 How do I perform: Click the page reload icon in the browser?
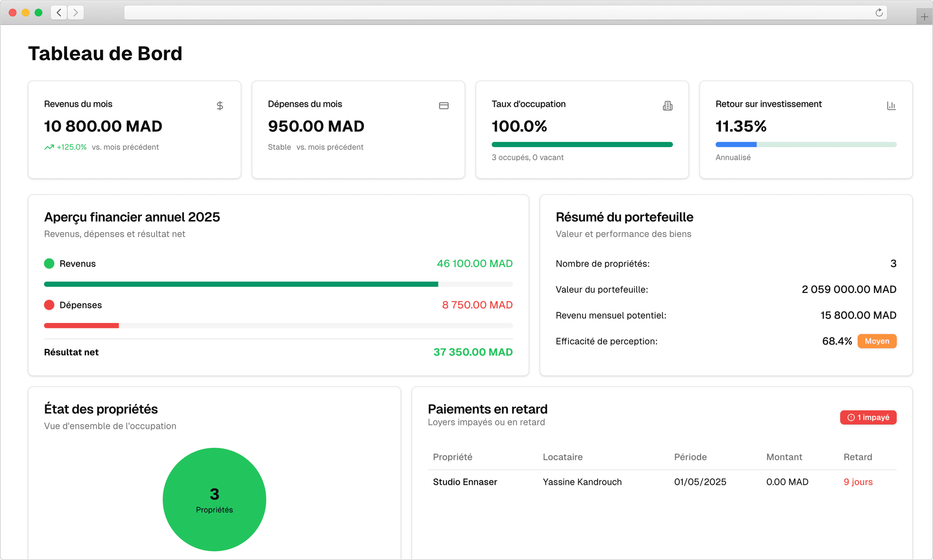click(x=879, y=13)
